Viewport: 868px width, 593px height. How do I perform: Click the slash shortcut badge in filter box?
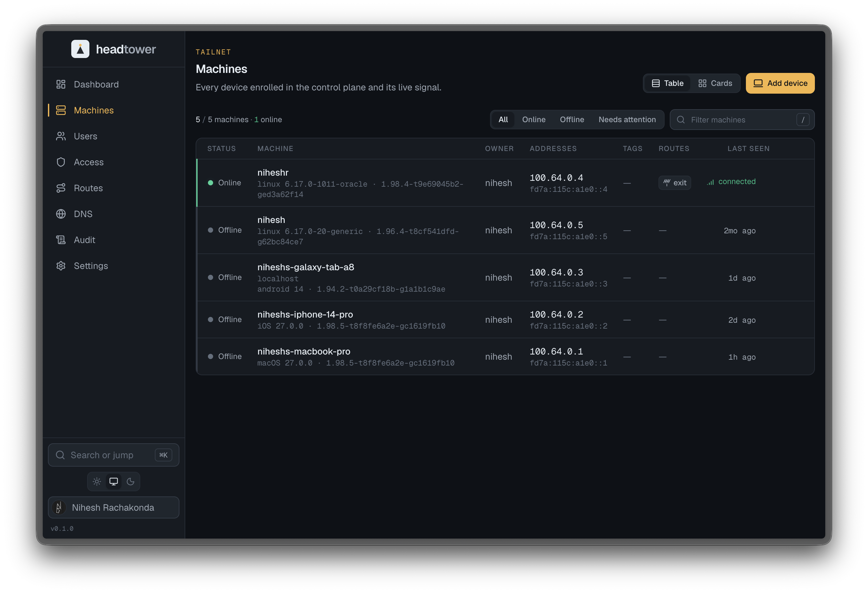click(803, 120)
